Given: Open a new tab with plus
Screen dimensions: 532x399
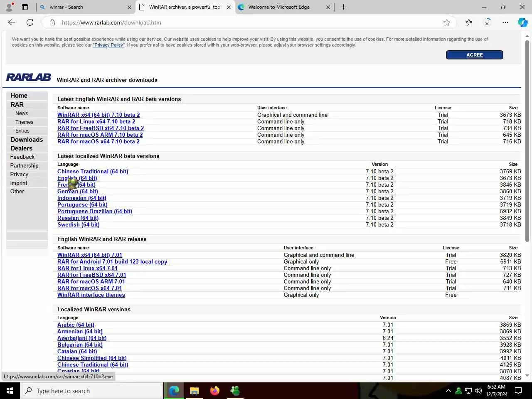Looking at the screenshot, I should pos(343,7).
